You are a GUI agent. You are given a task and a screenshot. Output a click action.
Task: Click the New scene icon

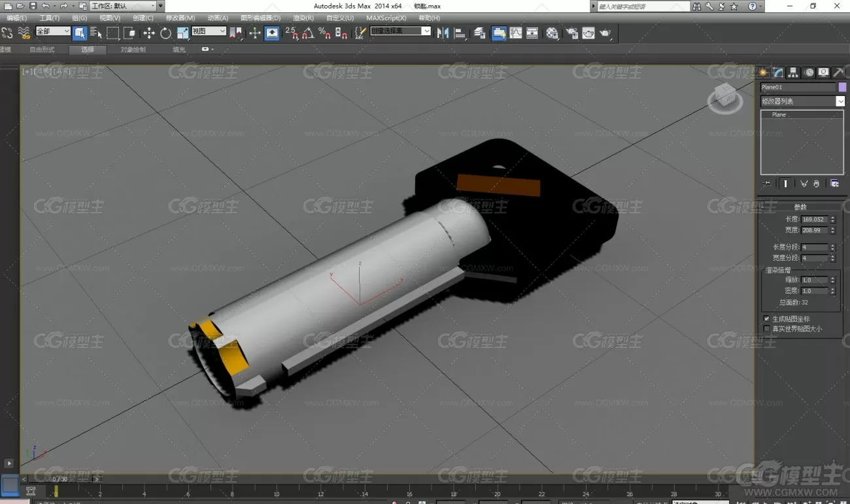tap(8, 6)
